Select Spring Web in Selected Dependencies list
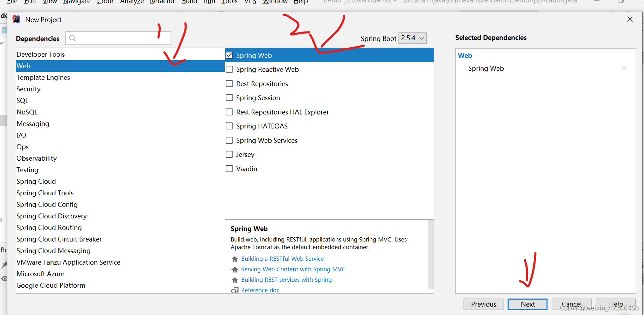 486,68
